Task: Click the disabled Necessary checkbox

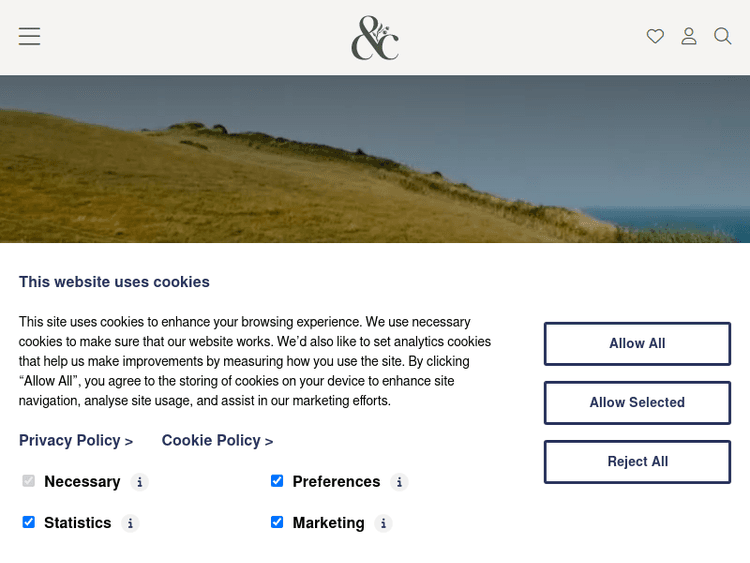Action: (29, 481)
